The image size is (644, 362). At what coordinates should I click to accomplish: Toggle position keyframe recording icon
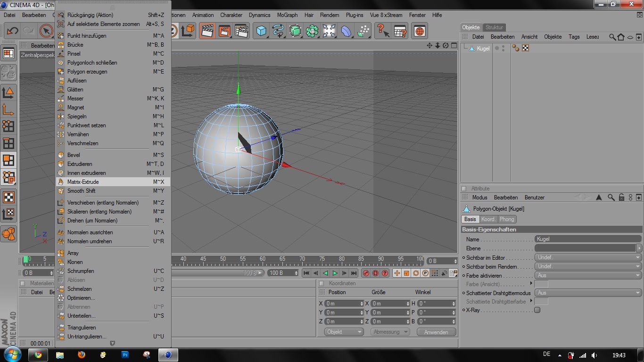397,273
